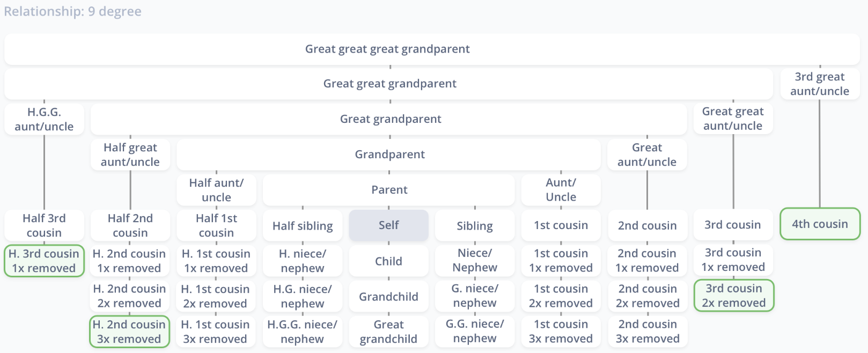
Task: Click the Self box
Action: tap(389, 225)
